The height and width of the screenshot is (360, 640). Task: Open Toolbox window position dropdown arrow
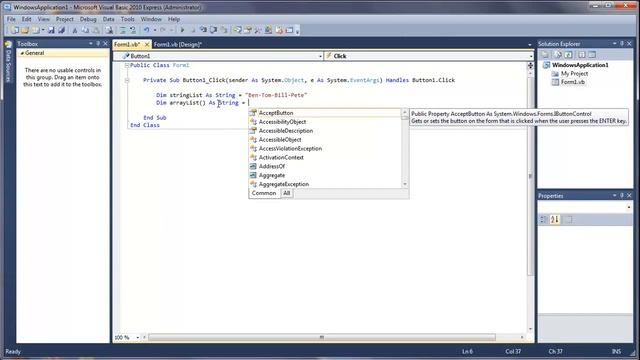pos(91,43)
